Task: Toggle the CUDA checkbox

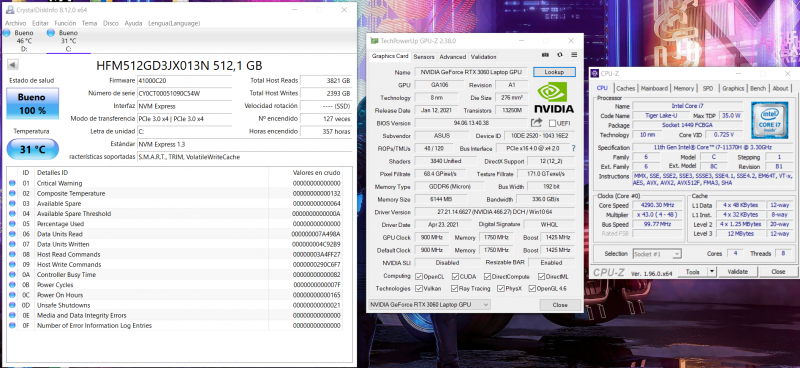Action: [x=455, y=277]
